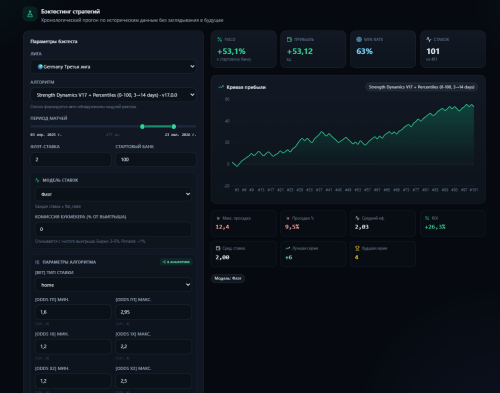This screenshot has width=500, height=393.
Task: Click the Win Rate globe icon
Action: pyautogui.click(x=359, y=39)
